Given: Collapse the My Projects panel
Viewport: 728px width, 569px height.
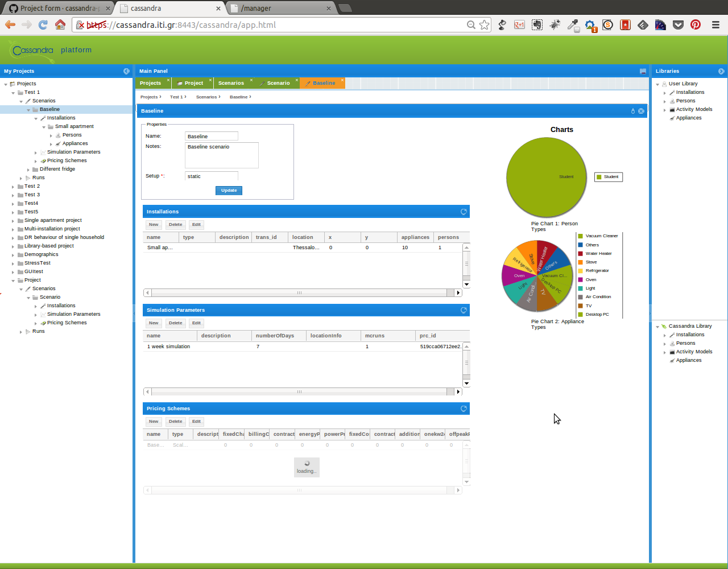Looking at the screenshot, I should 126,71.
